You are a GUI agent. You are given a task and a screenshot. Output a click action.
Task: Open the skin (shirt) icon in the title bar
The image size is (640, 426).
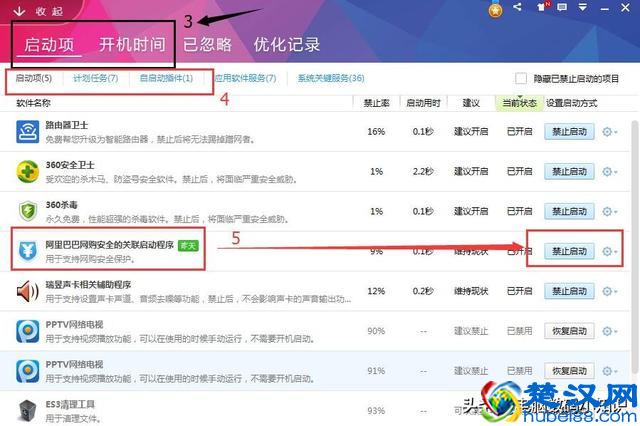coord(542,7)
